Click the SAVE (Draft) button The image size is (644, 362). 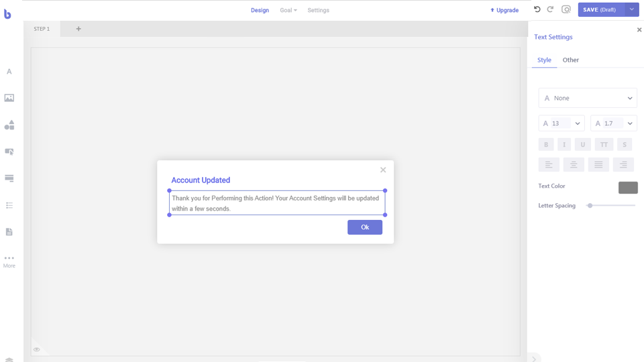tap(601, 9)
